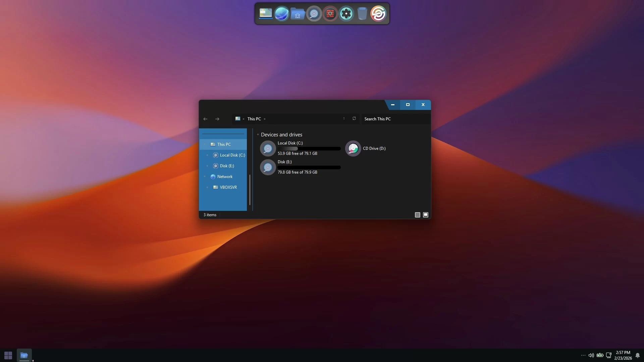Show hidden tray icons

pyautogui.click(x=583, y=355)
